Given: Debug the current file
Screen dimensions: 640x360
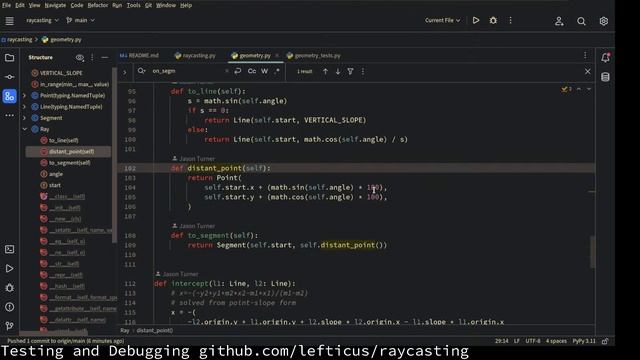Looking at the screenshot, I should (493, 20).
